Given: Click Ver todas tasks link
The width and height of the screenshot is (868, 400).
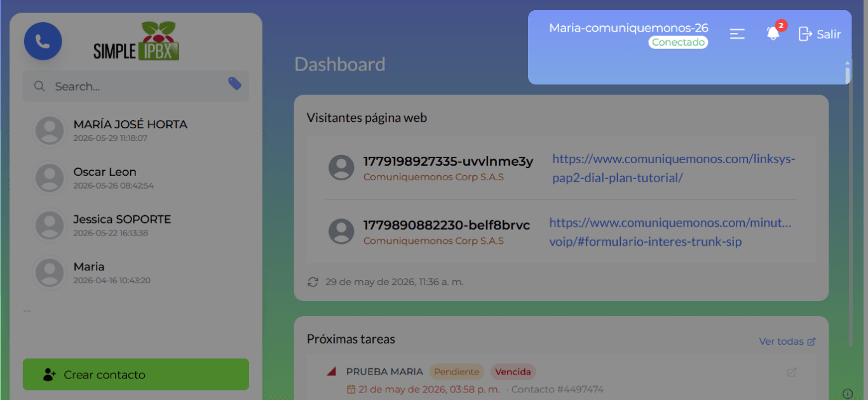Looking at the screenshot, I should [787, 342].
